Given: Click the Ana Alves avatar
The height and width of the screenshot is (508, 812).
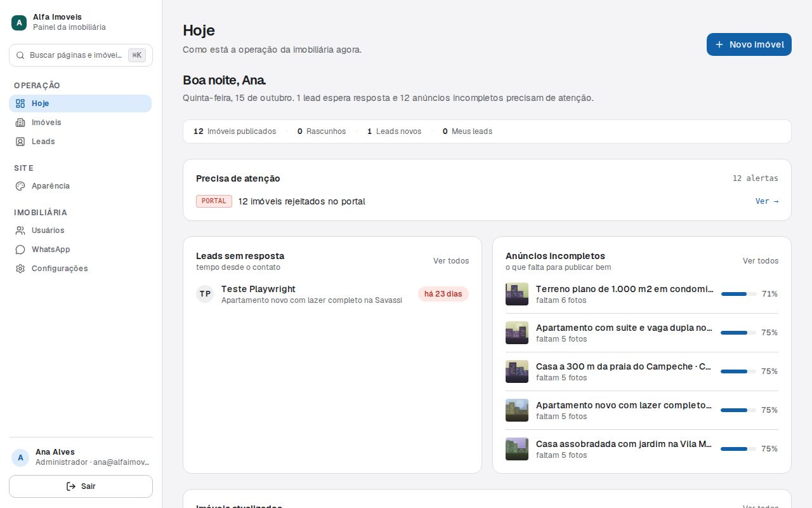Looking at the screenshot, I should coord(20,457).
